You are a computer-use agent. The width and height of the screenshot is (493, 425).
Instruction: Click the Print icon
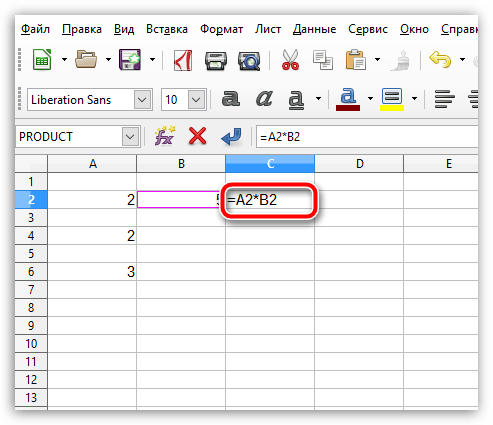(x=216, y=61)
